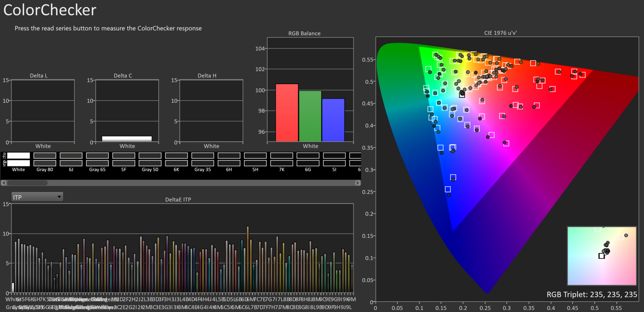
Task: Select the Gray 80 swatch
Action: (45, 159)
